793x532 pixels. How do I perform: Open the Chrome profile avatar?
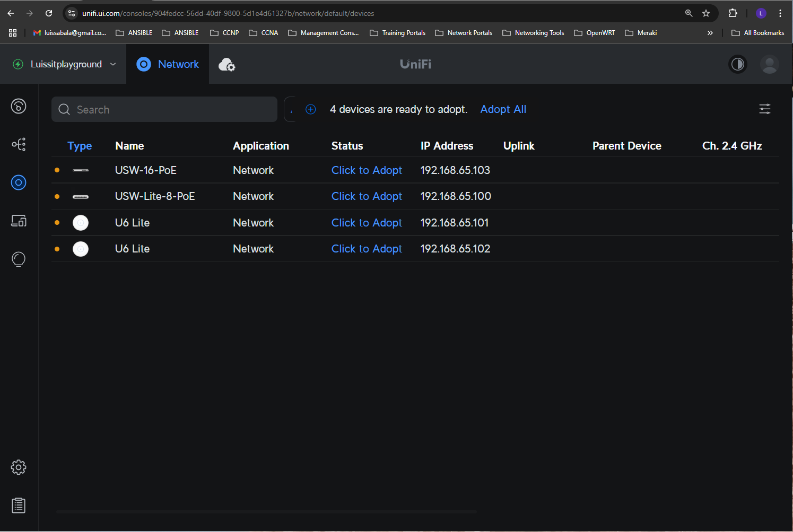click(761, 13)
